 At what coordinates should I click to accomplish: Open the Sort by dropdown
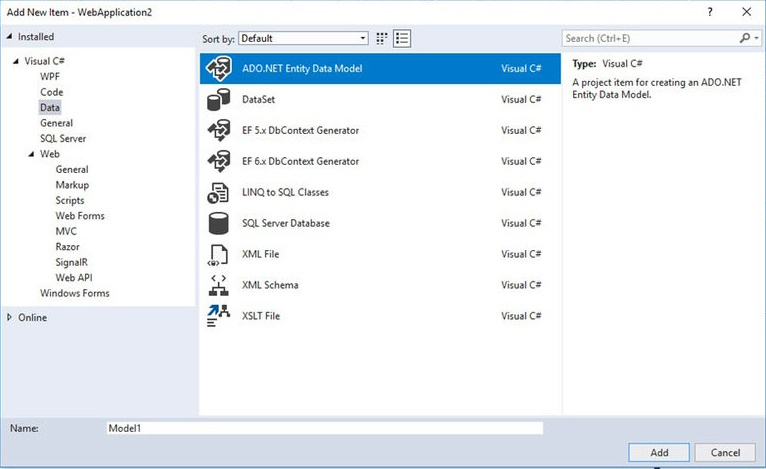click(303, 38)
